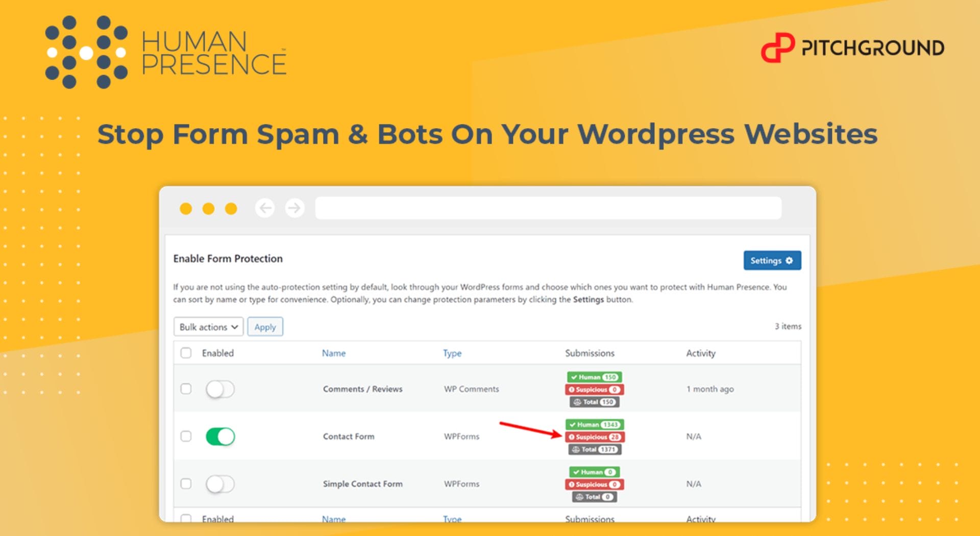
Task: Click the Human 1343 green badge
Action: click(595, 425)
